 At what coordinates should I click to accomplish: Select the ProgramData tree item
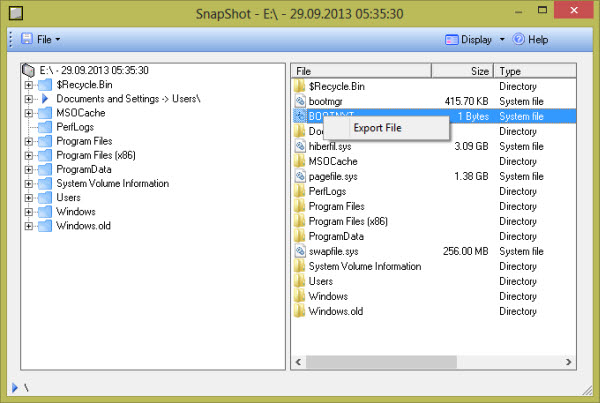pos(83,169)
